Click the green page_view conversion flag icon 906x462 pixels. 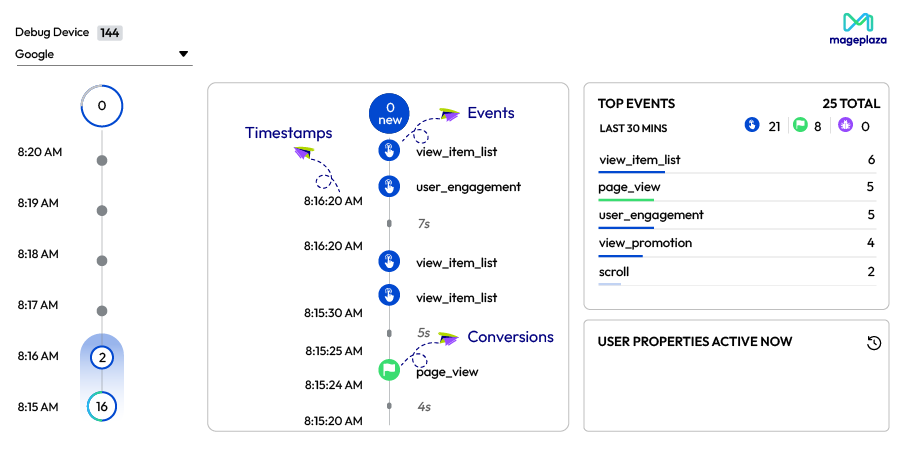[389, 371]
